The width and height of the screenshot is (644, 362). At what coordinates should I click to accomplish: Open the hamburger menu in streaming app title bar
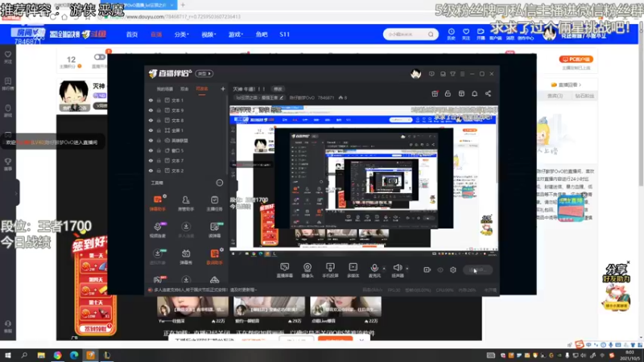click(x=462, y=74)
